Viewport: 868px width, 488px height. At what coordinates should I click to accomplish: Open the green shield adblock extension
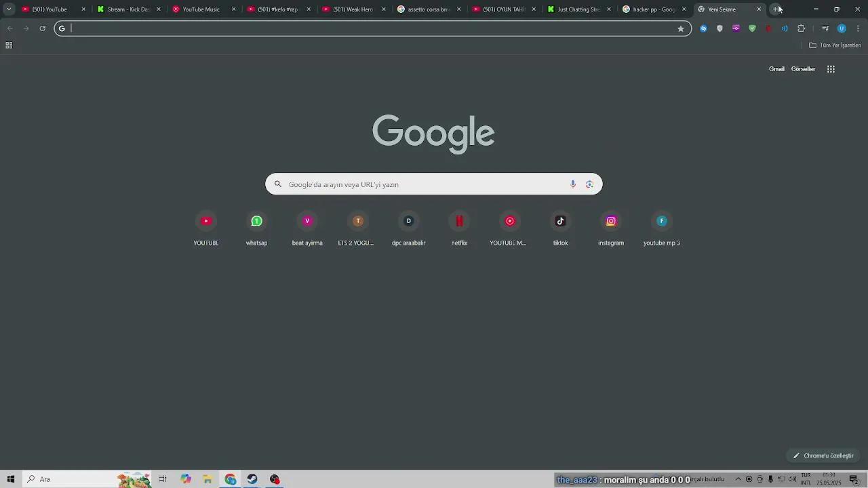(x=752, y=28)
